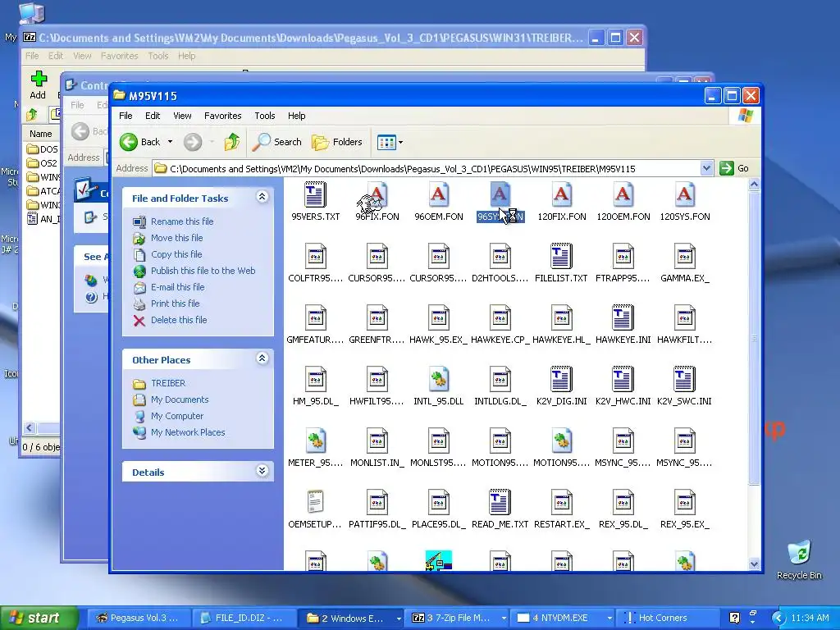Click the Go button next to address bar

click(734, 168)
